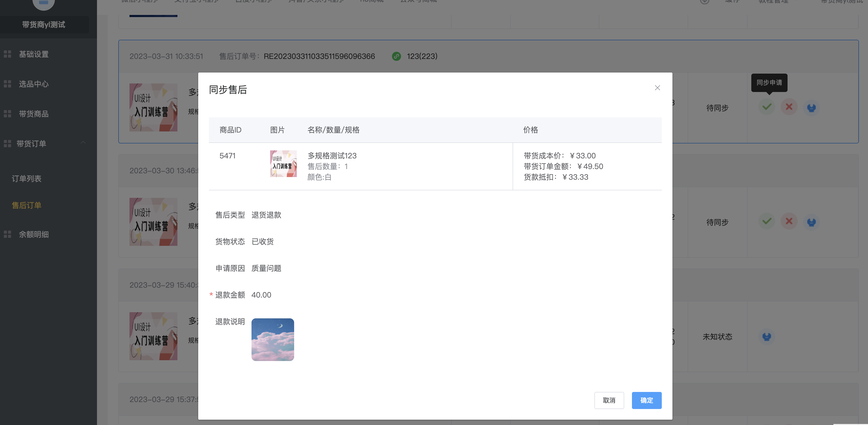The image size is (868, 425).
Task: Open 基础设置 in sidebar
Action: click(34, 54)
